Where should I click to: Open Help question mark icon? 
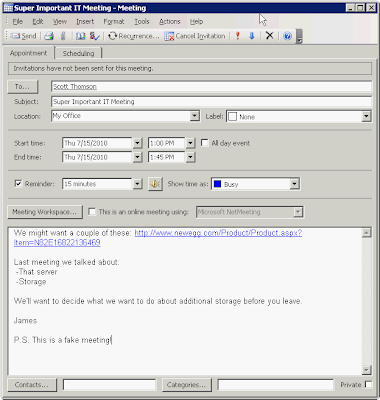(x=287, y=36)
